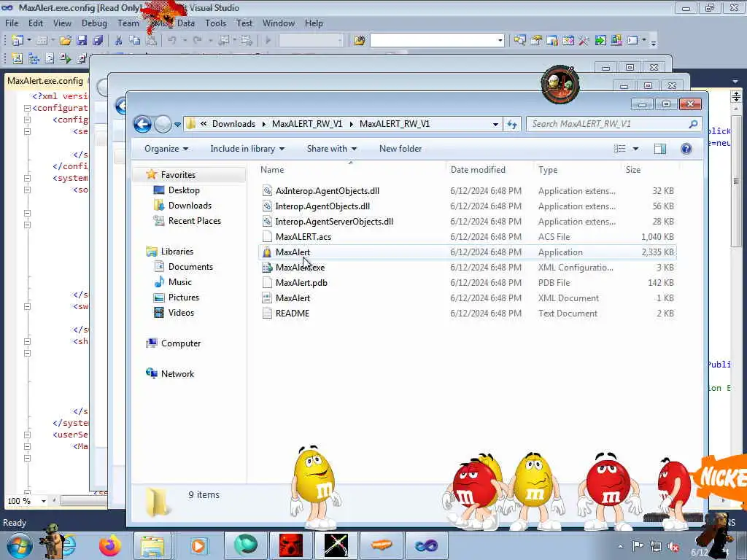This screenshot has width=747, height=560.
Task: Open Visual Studio Help menu
Action: (314, 23)
